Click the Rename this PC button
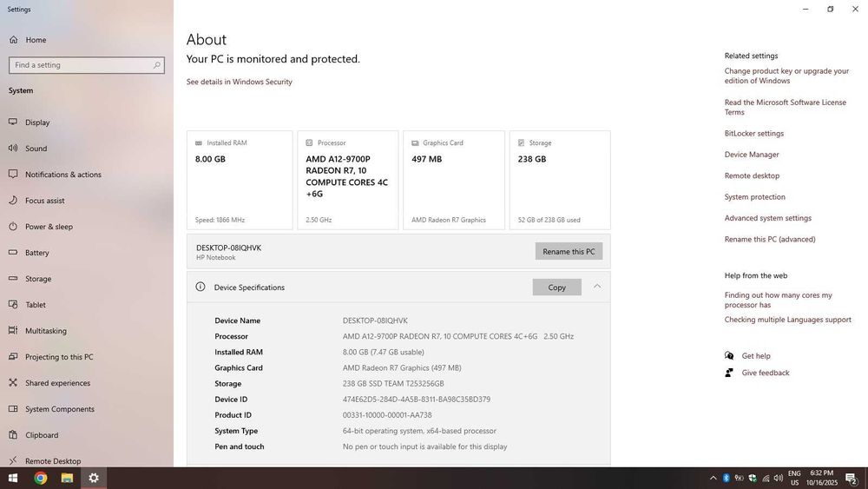The height and width of the screenshot is (489, 868). click(x=569, y=251)
